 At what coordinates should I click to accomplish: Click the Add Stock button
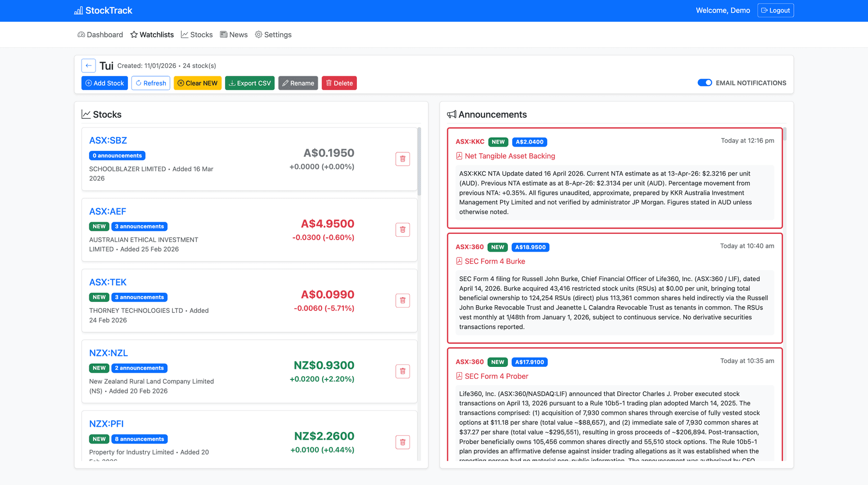[105, 83]
